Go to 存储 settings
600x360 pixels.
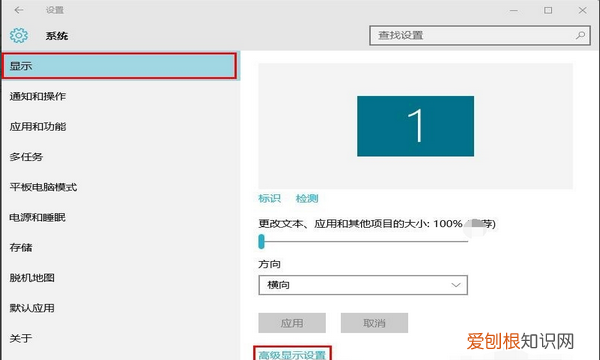pos(21,248)
